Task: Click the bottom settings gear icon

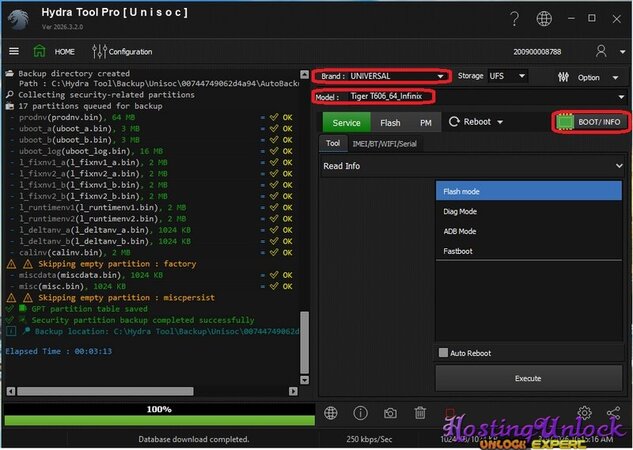Action: tap(584, 413)
